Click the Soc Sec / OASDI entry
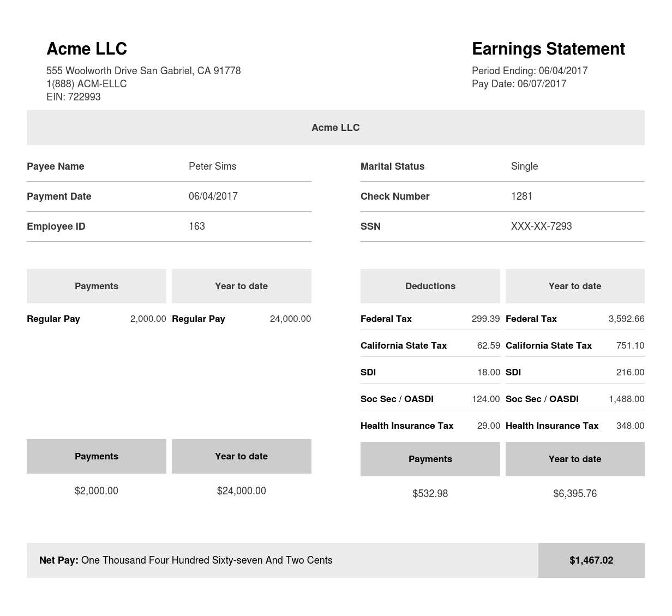 point(397,399)
